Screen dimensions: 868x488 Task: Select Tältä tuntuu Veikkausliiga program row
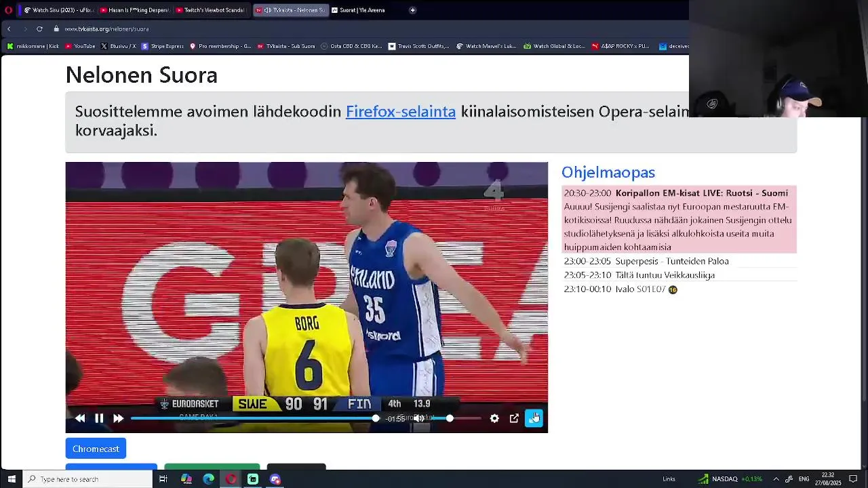click(x=679, y=275)
